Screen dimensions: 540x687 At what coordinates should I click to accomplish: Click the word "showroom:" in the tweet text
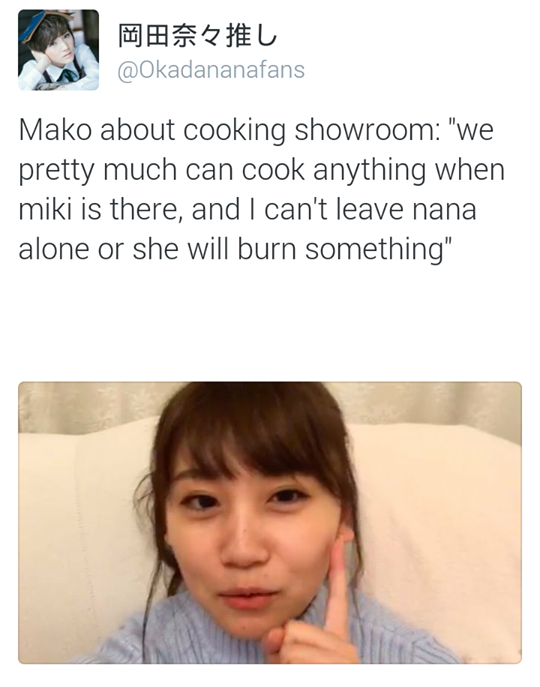point(368,130)
